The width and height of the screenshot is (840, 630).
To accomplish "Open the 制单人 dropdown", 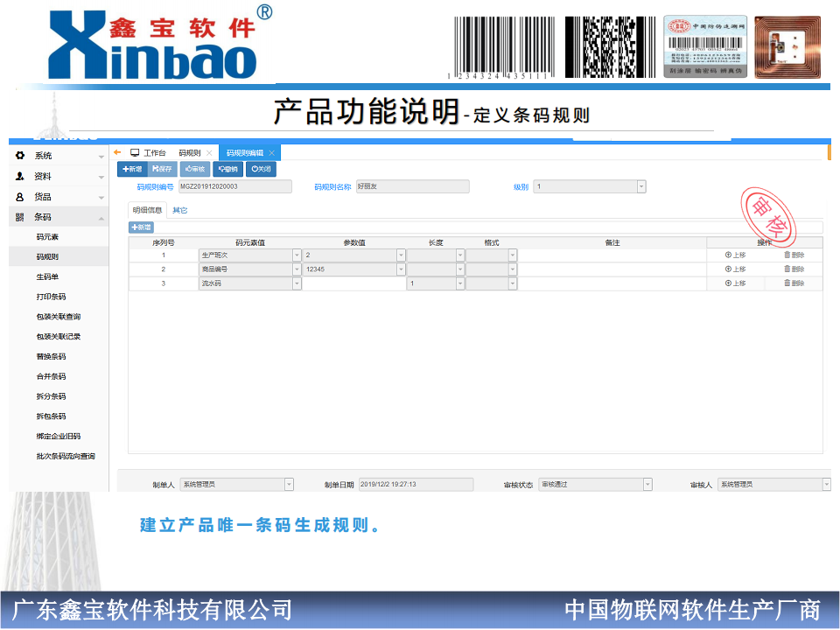I will [290, 484].
